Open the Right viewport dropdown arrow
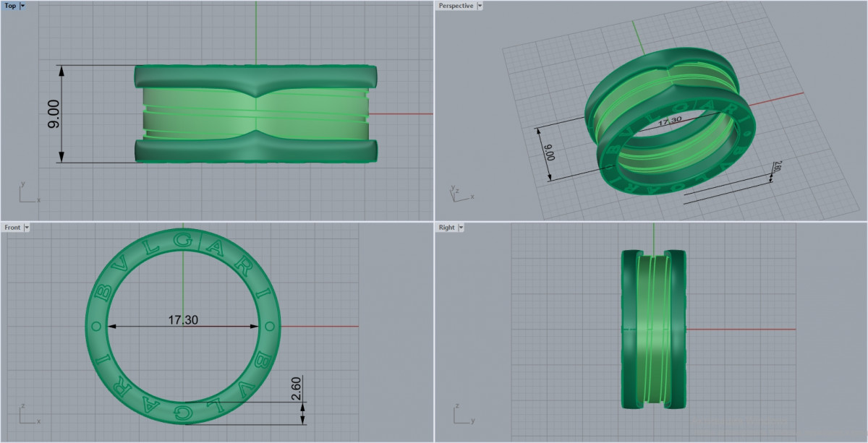The height and width of the screenshot is (443, 868). click(461, 227)
